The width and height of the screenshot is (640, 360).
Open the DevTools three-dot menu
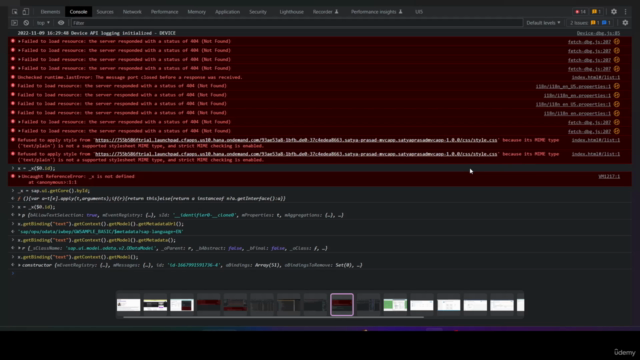click(625, 12)
